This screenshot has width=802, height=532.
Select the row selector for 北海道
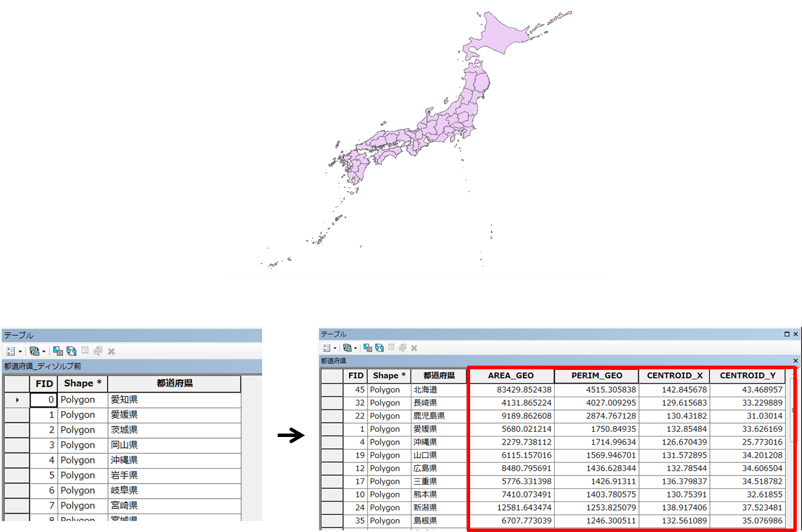[x=331, y=390]
